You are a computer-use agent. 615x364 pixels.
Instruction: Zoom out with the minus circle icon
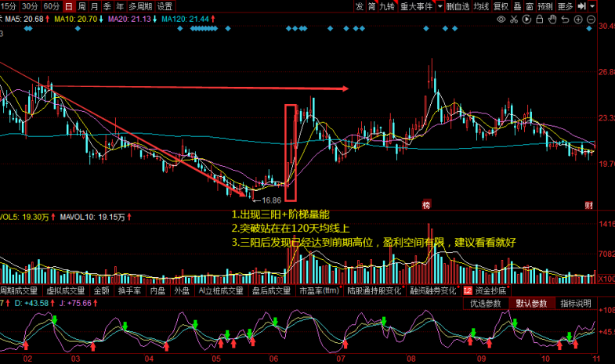pos(591,20)
